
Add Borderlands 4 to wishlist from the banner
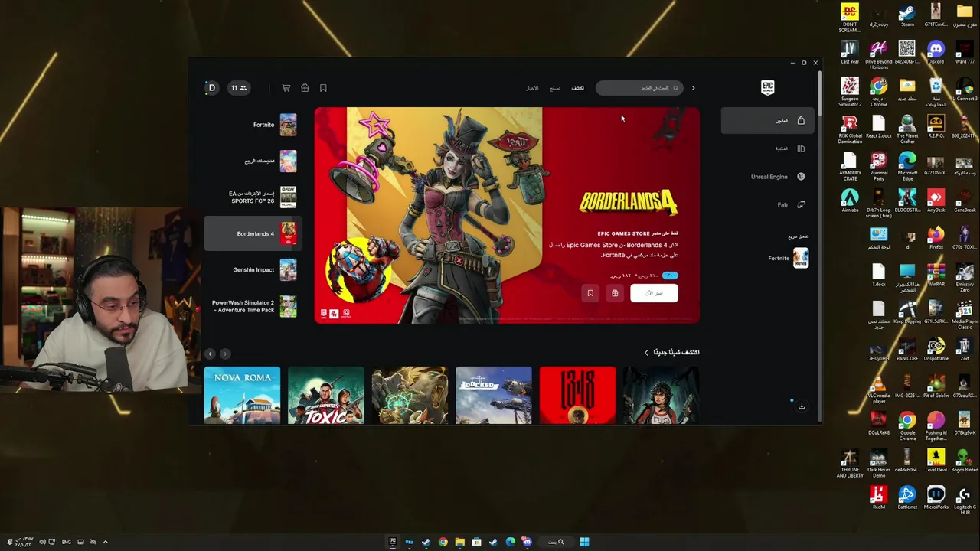(590, 293)
